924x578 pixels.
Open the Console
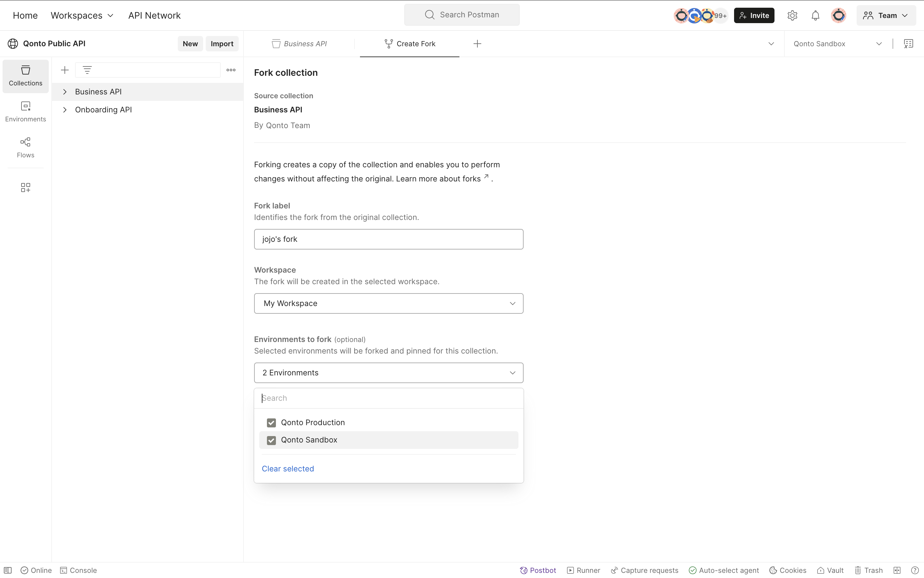[x=78, y=570]
